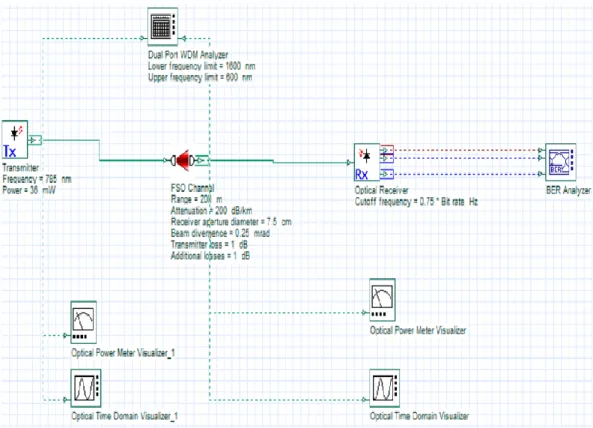Click the right Optical Time Domain Visualizer icon

[x=385, y=388]
